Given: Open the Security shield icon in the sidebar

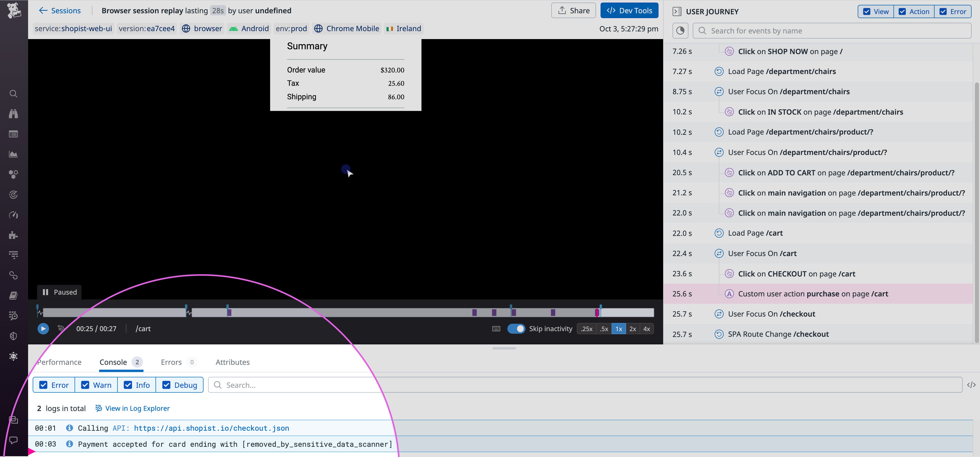Looking at the screenshot, I should pyautogui.click(x=13, y=336).
